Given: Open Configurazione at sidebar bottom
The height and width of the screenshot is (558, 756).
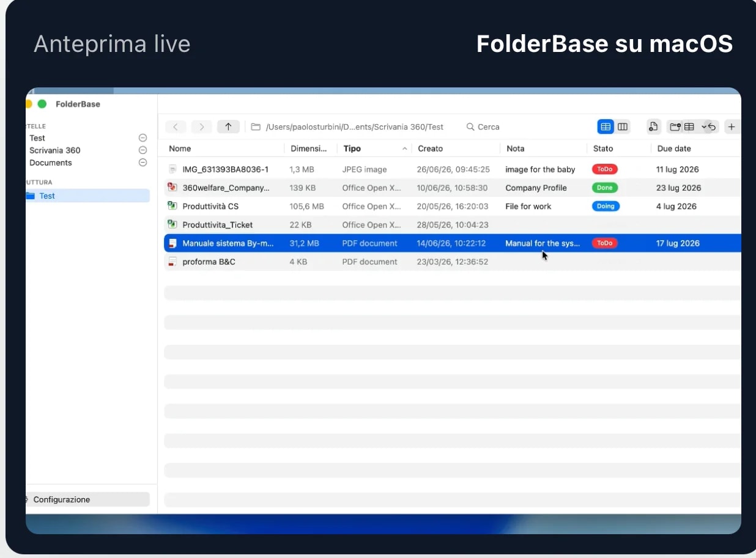Looking at the screenshot, I should [x=87, y=499].
